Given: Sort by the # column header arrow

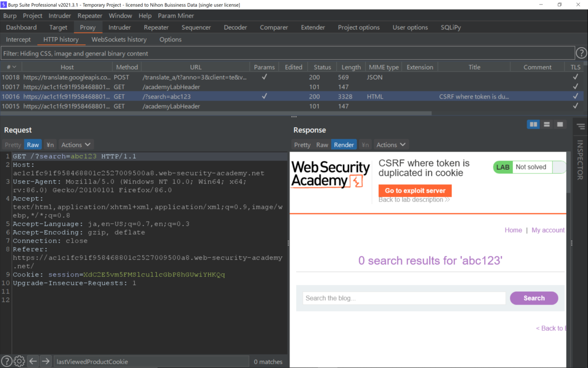Looking at the screenshot, I should pyautogui.click(x=14, y=67).
